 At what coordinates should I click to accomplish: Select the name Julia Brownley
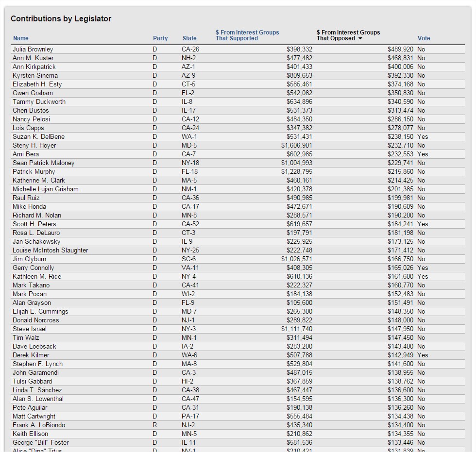click(x=33, y=49)
